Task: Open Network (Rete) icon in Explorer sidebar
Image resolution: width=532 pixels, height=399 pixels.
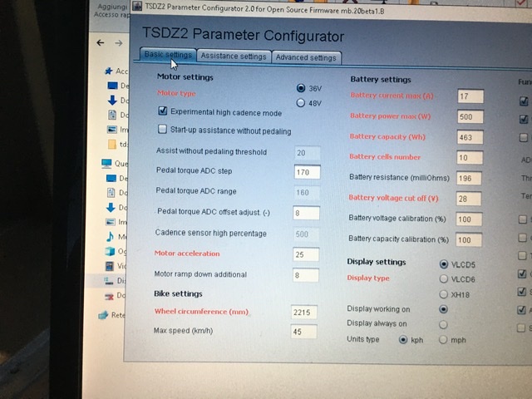Action: (x=103, y=315)
